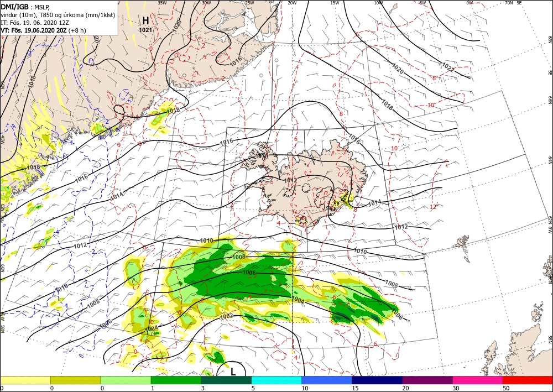Click the legend value '50'
This screenshot has width=553, height=392.
point(505,388)
